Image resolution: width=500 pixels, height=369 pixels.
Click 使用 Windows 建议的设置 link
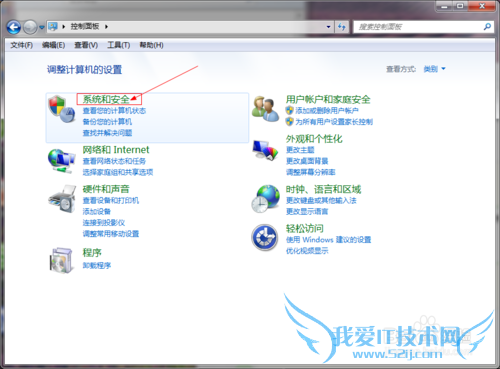coord(328,240)
